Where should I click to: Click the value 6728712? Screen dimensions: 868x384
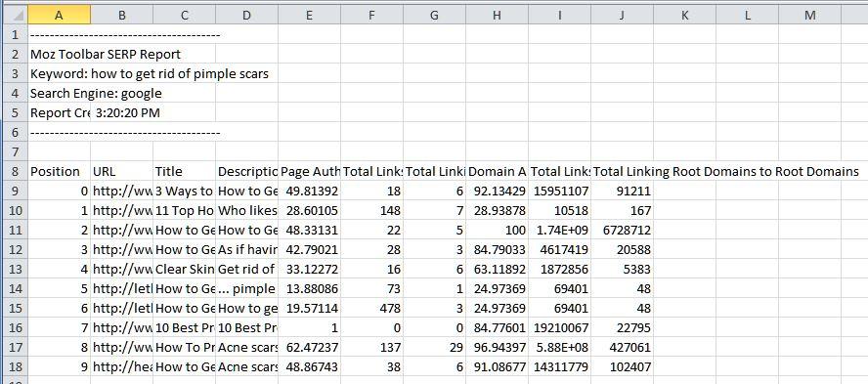tap(623, 231)
